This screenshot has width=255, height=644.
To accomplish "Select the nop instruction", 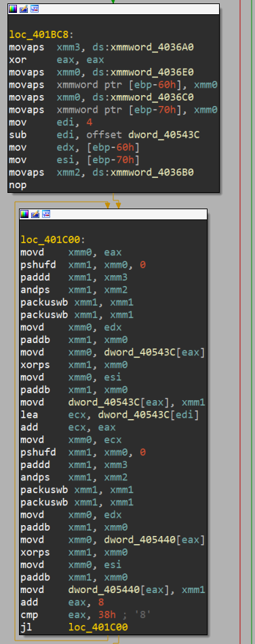I will click(x=18, y=185).
